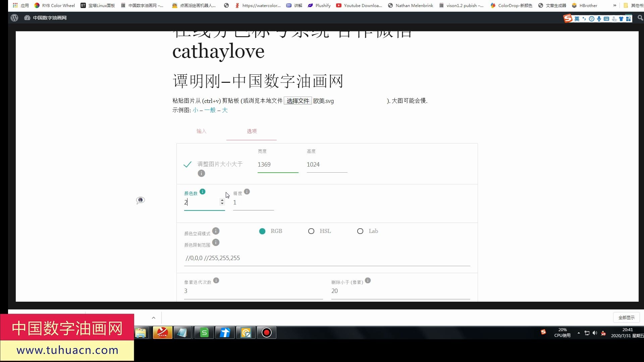Click 像素迭代次数 field with 3
Screen dimensions: 644x362
coord(253,291)
